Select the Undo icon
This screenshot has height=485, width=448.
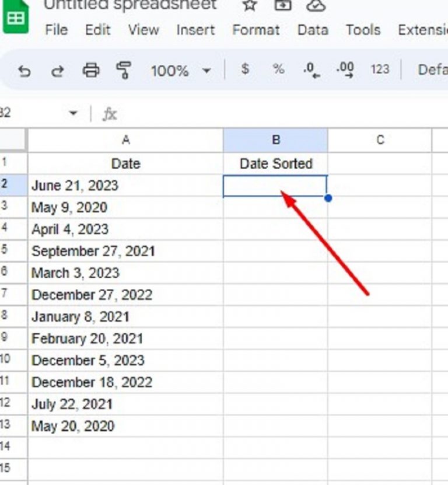(x=23, y=70)
